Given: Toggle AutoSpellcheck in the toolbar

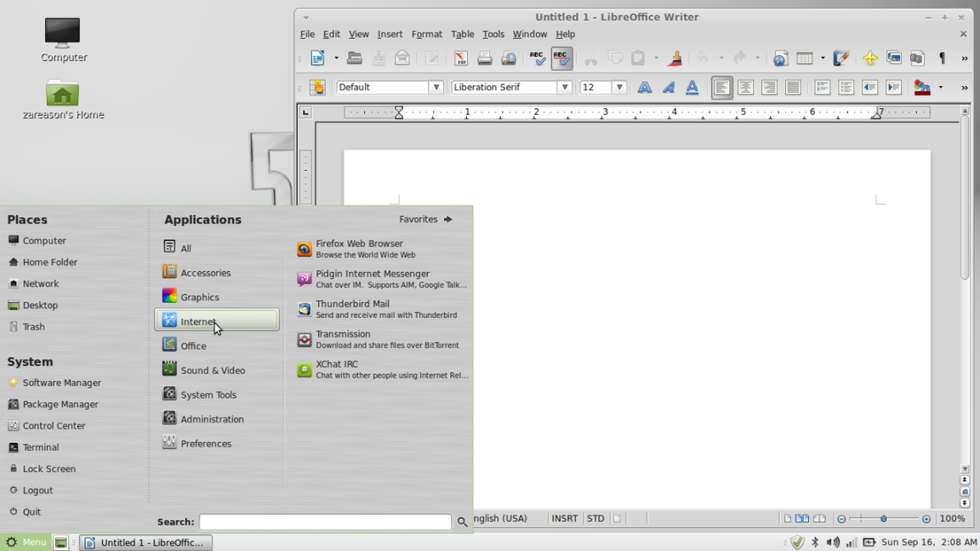Looking at the screenshot, I should pyautogui.click(x=561, y=59).
